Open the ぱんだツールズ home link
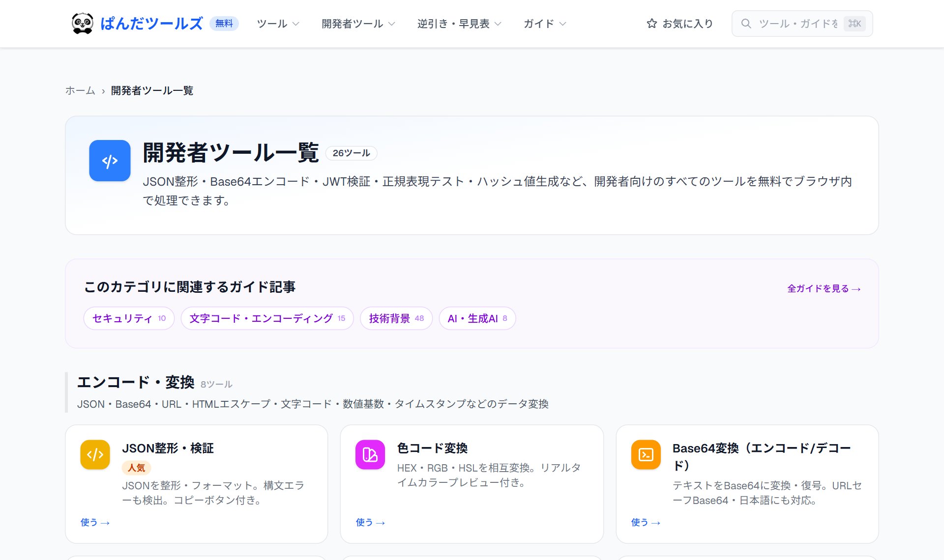Screen dimensions: 944x560 [151, 23]
